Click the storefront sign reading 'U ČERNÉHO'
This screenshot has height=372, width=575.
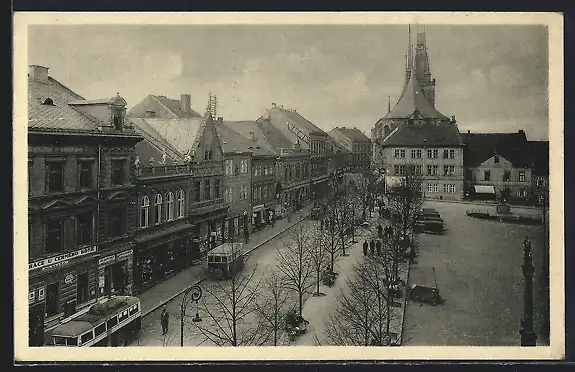click(63, 258)
